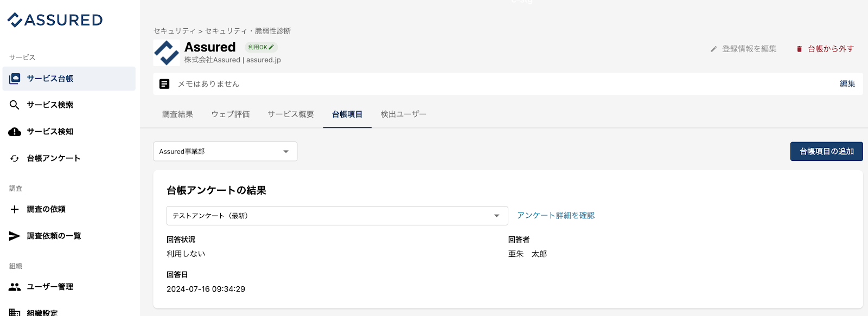
Task: Click 登録情報を編集 button
Action: [744, 49]
